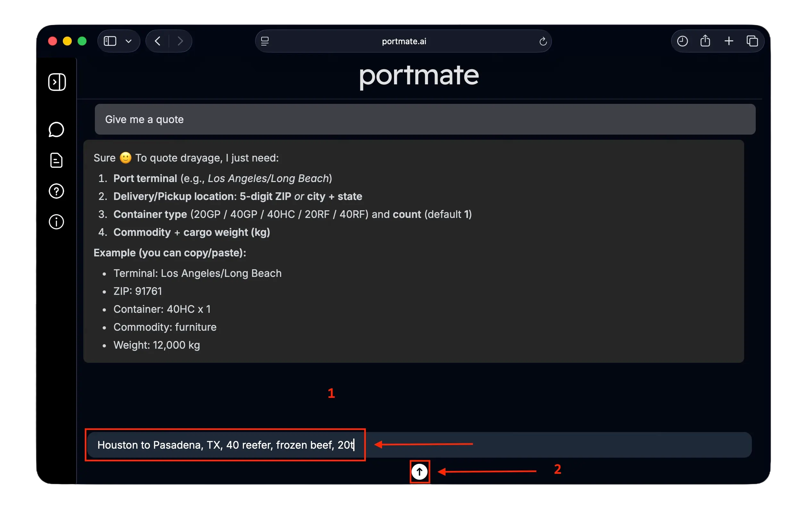Click the Safari reload page icon
Screen dimensions: 807x532
click(x=543, y=41)
